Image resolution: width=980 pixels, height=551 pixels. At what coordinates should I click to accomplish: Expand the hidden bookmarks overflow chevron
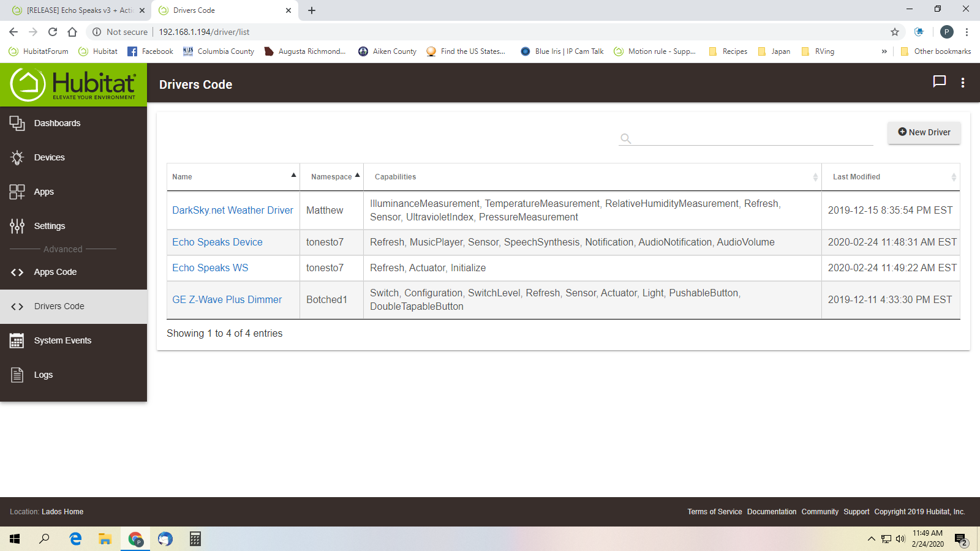pyautogui.click(x=884, y=51)
